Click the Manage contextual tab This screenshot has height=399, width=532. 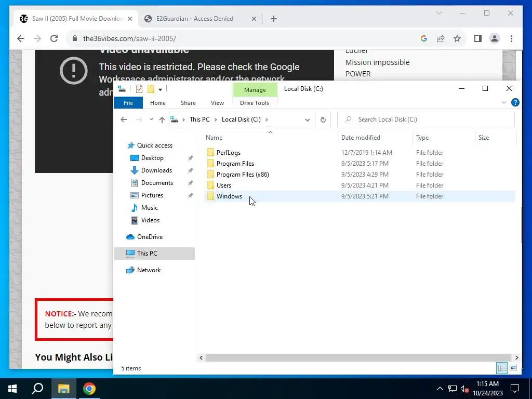pyautogui.click(x=255, y=90)
